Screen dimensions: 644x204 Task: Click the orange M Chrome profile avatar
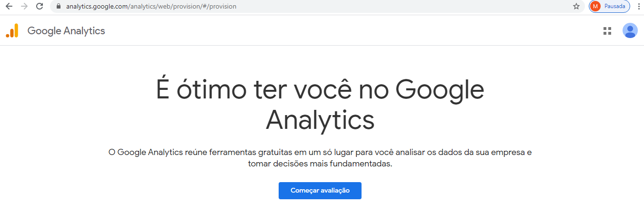click(x=595, y=7)
